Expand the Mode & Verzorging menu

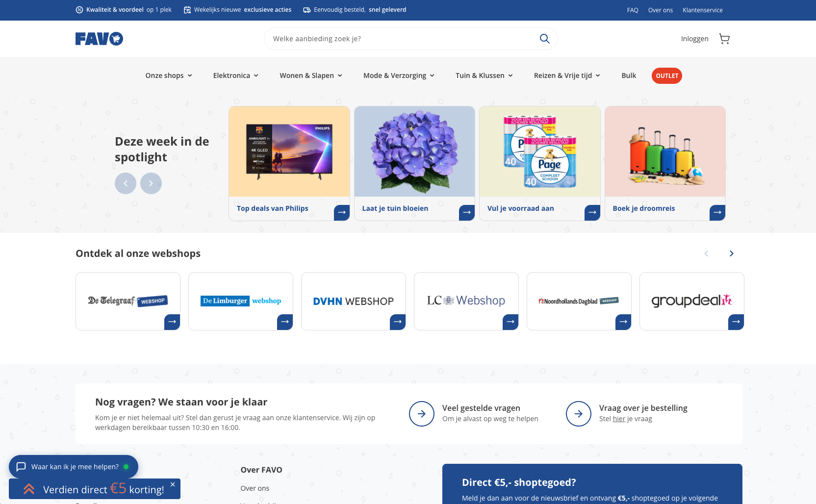pos(399,76)
